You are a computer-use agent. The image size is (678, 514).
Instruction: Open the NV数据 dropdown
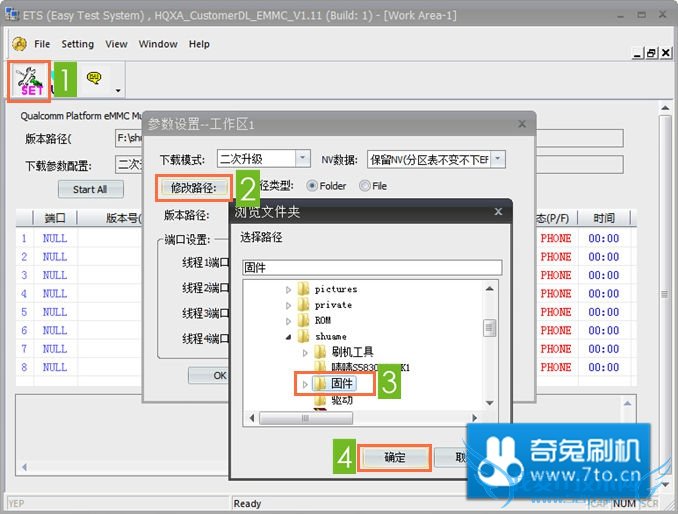[498, 159]
